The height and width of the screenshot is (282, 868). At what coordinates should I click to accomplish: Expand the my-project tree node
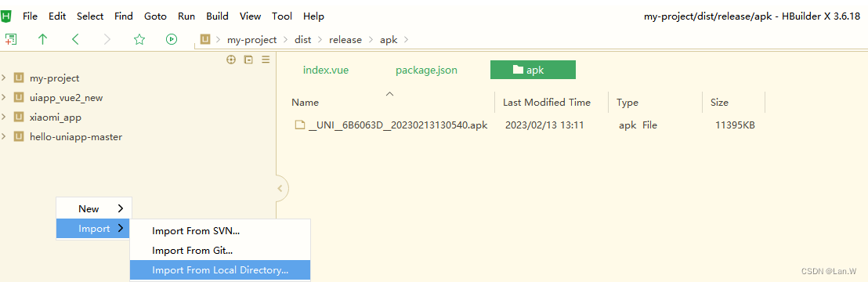pos(4,78)
